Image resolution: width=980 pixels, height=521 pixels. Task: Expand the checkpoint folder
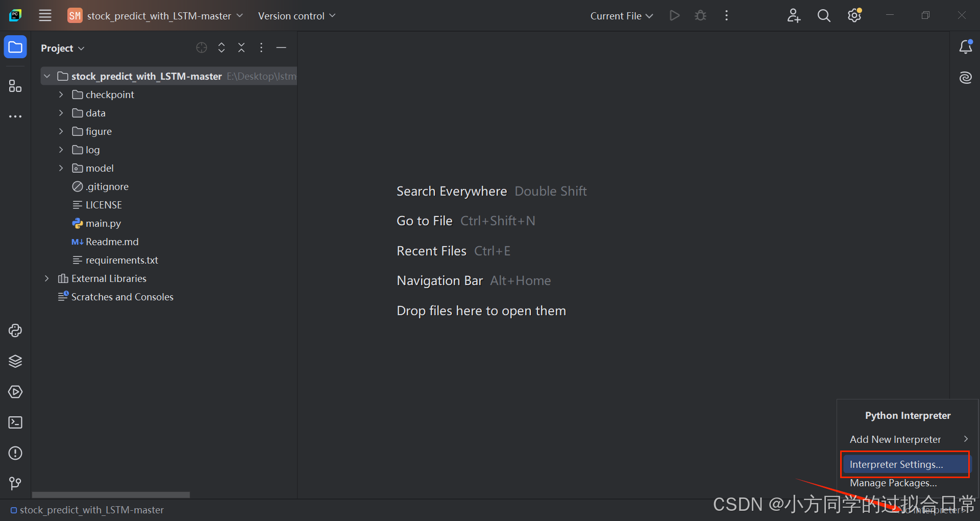tap(60, 94)
